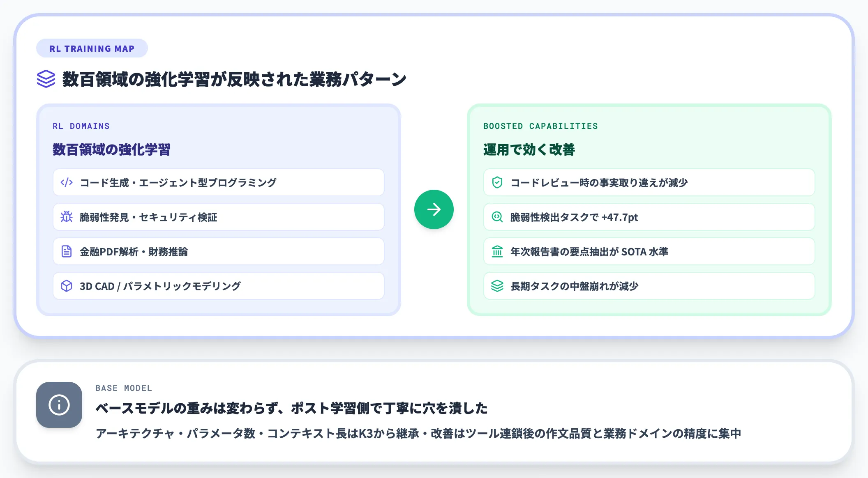Viewport: 868px width, 478px height.
Task: Select the コード生成・エージェント型プログラミング text
Action: (178, 182)
